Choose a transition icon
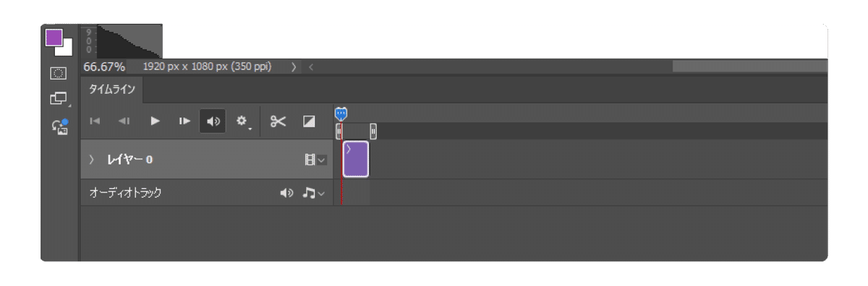Viewport: 868px width, 286px height. (x=309, y=122)
